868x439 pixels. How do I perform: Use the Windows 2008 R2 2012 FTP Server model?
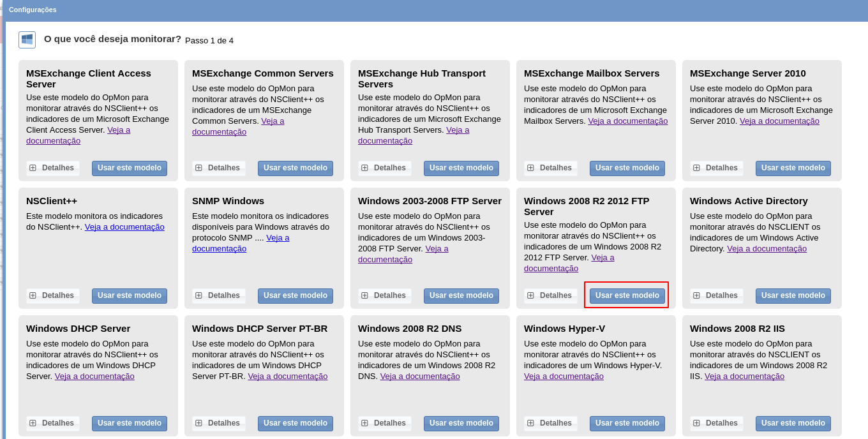point(627,295)
